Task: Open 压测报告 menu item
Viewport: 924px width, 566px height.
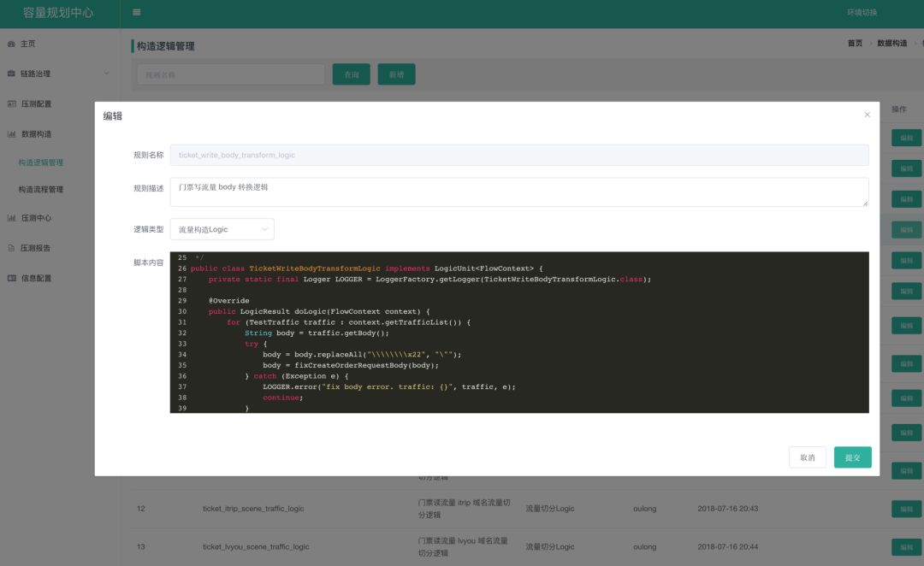Action: (35, 248)
